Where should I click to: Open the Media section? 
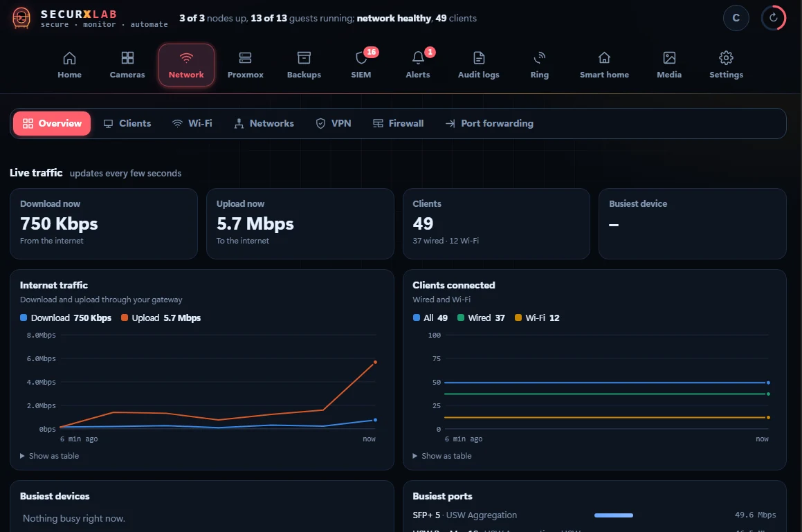point(669,65)
